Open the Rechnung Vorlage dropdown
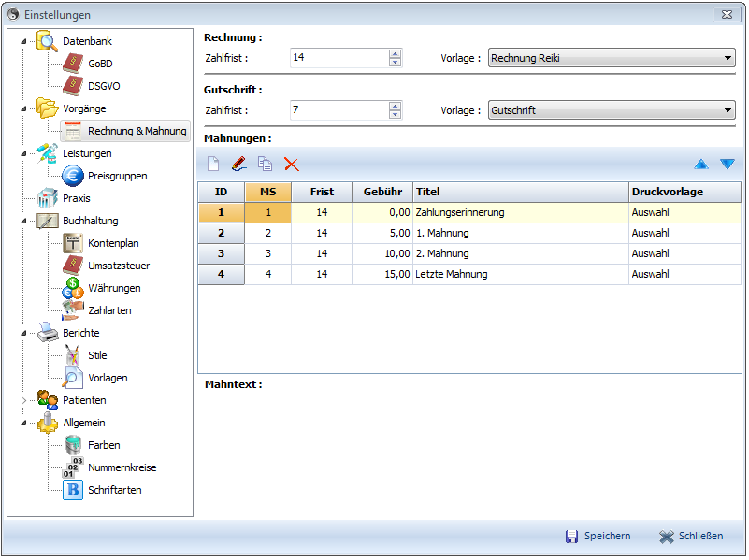 728,59
